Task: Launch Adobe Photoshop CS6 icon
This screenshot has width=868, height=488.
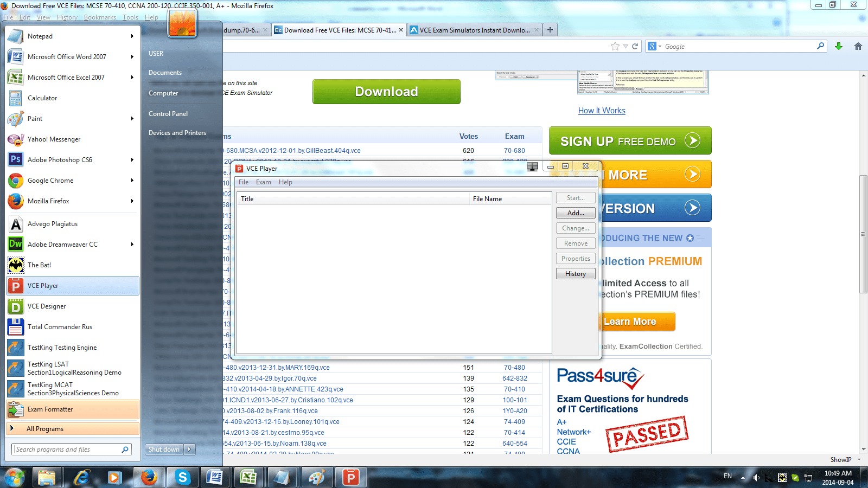Action: point(16,160)
